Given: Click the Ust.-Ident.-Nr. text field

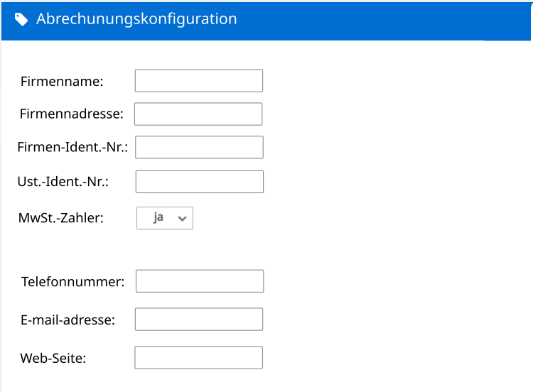Looking at the screenshot, I should pos(199,182).
